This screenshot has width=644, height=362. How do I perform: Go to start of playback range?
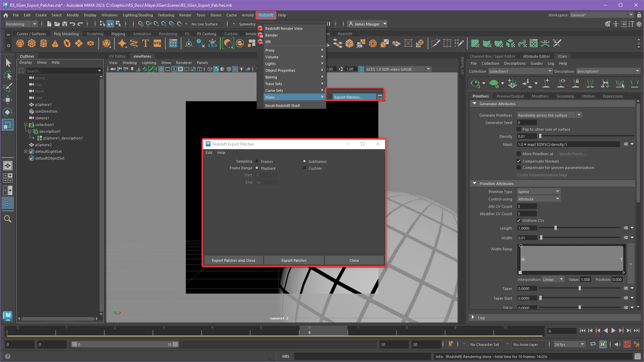583,331
